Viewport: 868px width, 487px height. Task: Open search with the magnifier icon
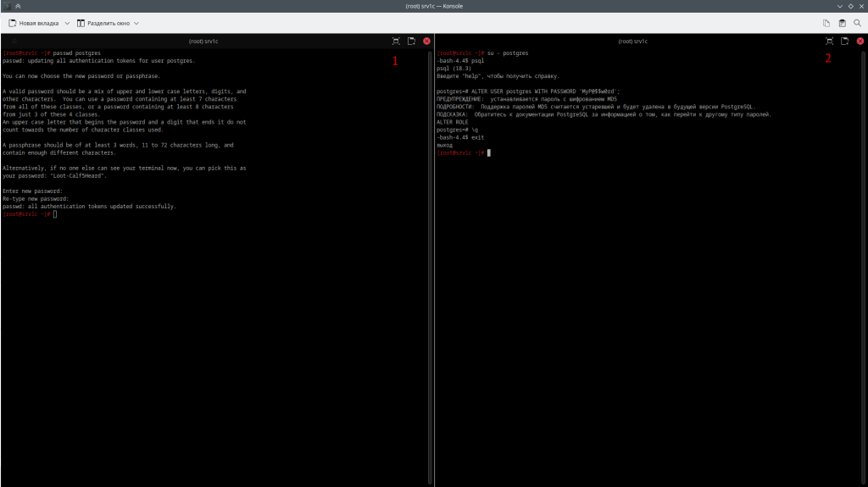pos(857,23)
